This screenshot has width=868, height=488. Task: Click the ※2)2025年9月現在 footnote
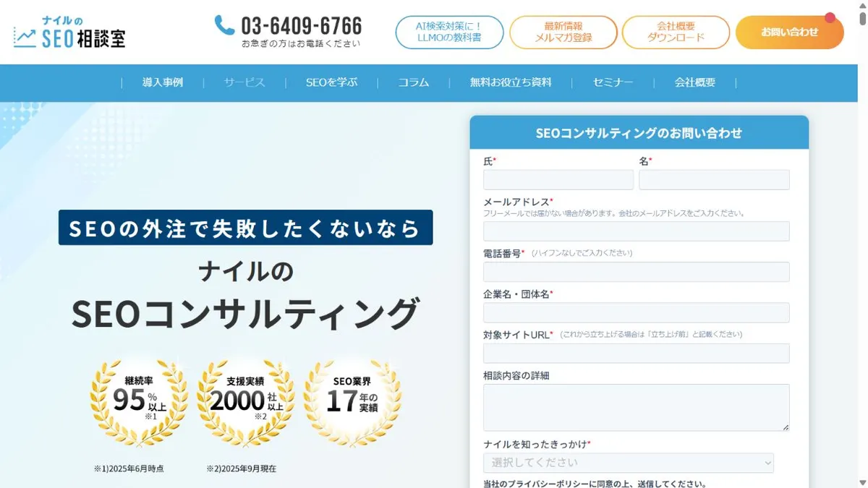point(242,468)
